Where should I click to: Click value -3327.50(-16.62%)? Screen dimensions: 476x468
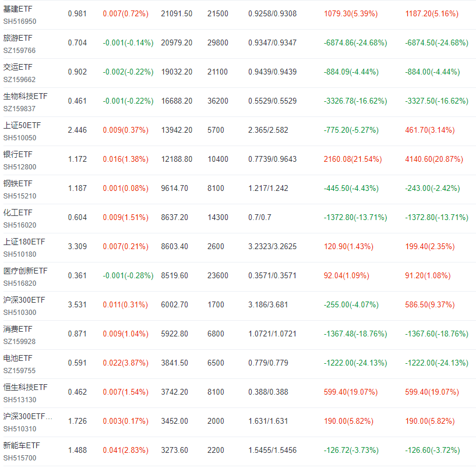click(x=436, y=101)
